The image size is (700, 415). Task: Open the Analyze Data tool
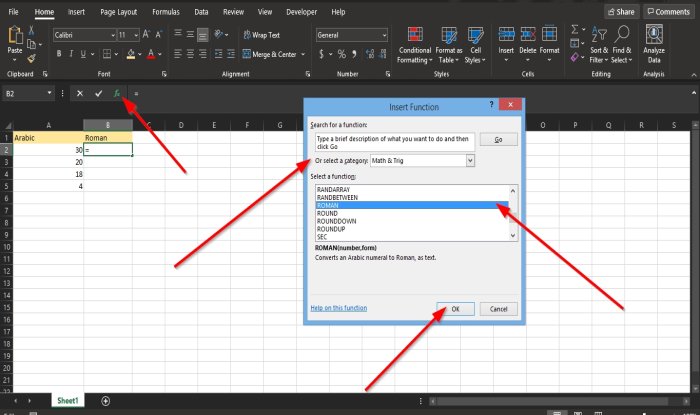click(654, 44)
